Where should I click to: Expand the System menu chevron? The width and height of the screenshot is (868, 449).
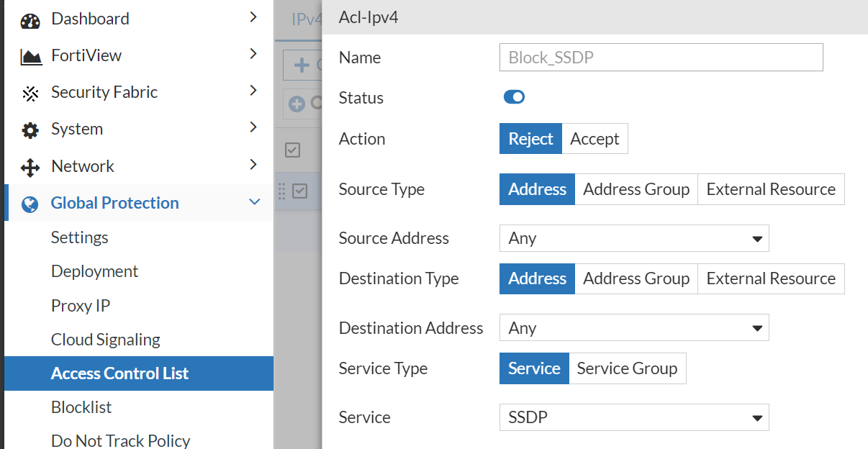(x=253, y=127)
